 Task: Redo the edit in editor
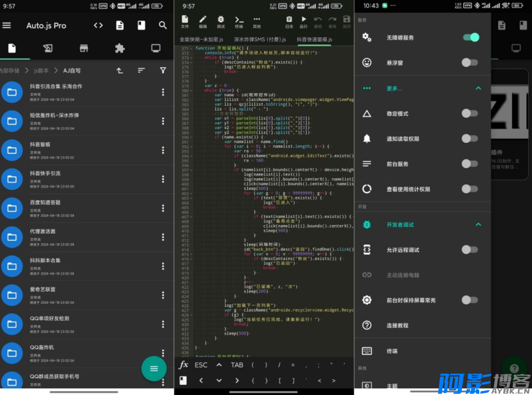pos(332,22)
